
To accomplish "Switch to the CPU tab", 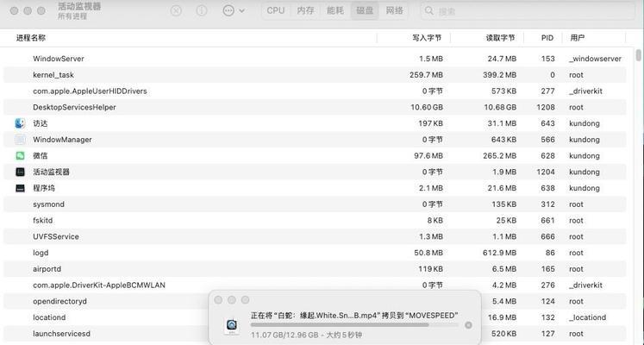I will 276,10.
